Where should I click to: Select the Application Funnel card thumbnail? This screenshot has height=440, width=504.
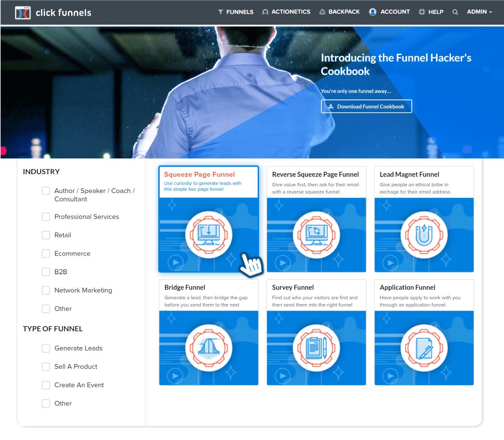click(424, 348)
